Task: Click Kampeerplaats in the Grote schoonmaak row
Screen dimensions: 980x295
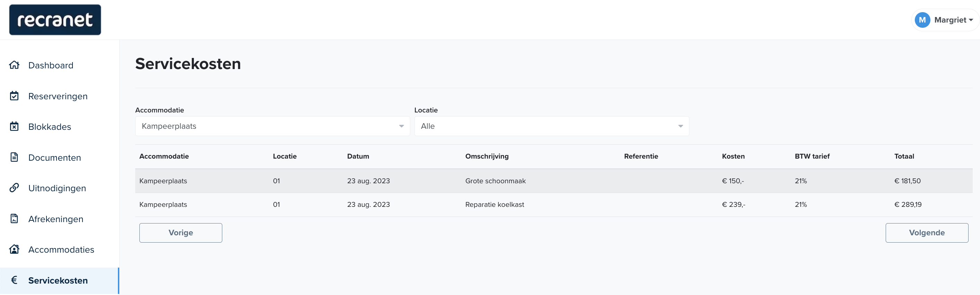Action: coord(163,181)
